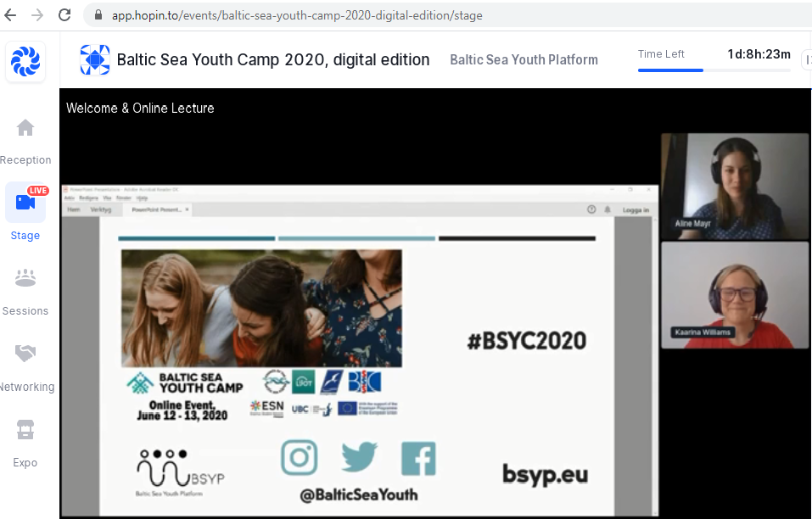Click the Hem tab in shared Acrobat window

[74, 209]
